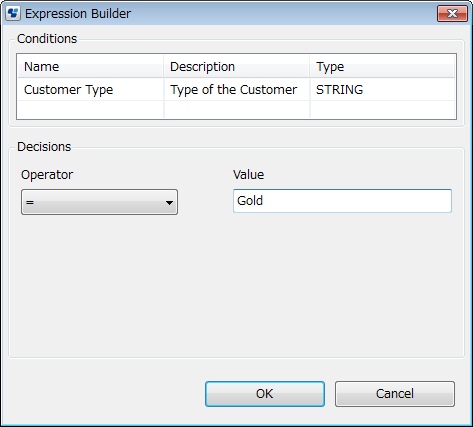Click into the Value field containing Gold

coord(342,201)
